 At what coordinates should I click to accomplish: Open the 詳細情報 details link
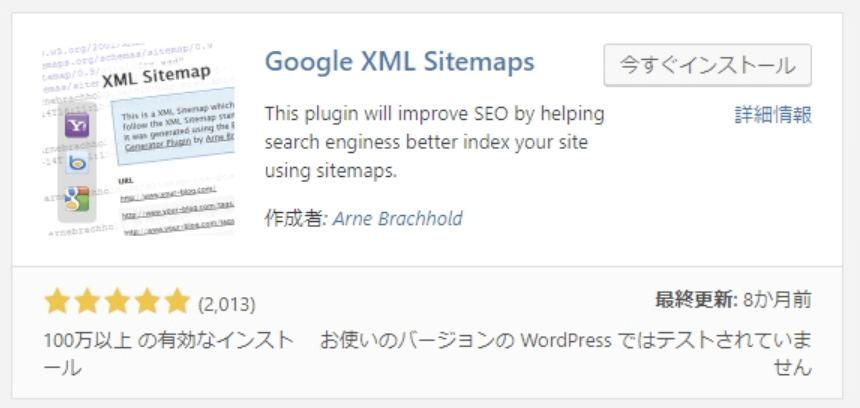[773, 115]
